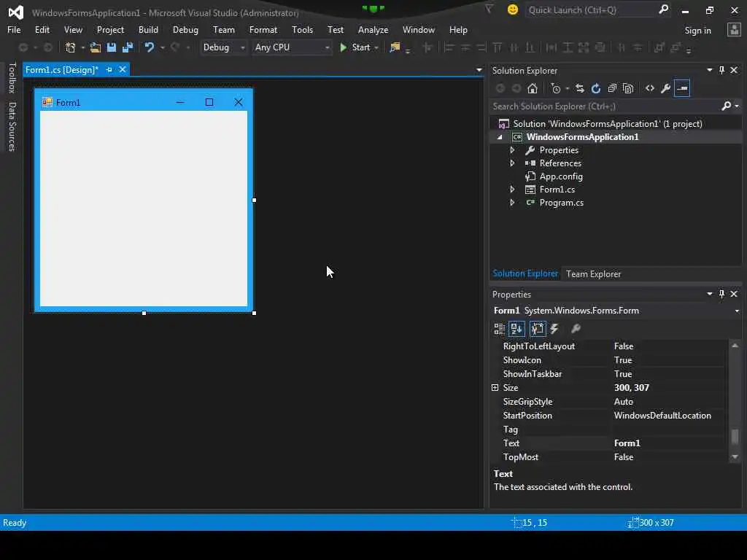Screen dimensions: 747x560
Task: Select App.config in Solution Explorer
Action: pos(561,176)
